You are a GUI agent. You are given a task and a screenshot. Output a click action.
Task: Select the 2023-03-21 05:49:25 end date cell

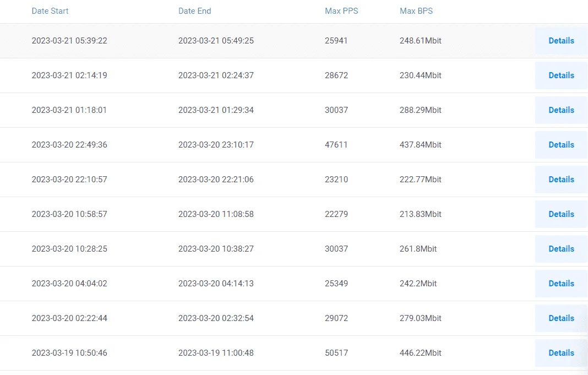(x=216, y=41)
